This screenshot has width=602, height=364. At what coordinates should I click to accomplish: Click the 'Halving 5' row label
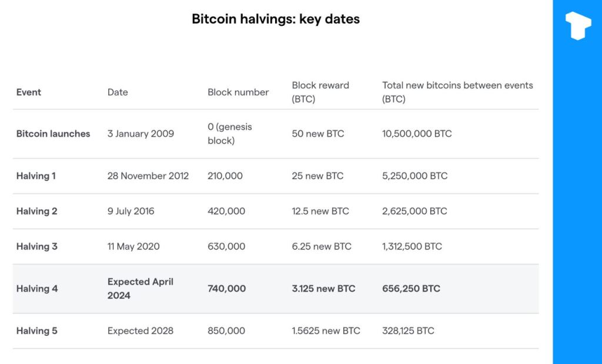click(36, 330)
